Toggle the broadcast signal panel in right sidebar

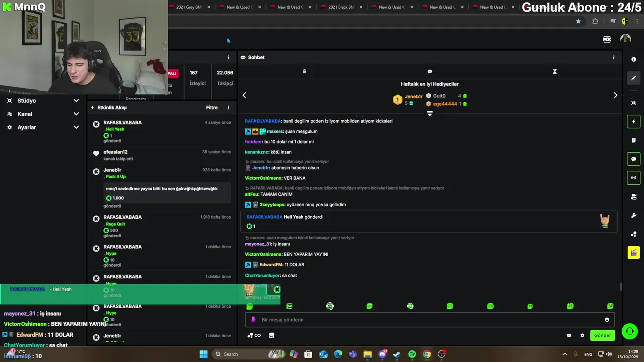[x=633, y=177]
